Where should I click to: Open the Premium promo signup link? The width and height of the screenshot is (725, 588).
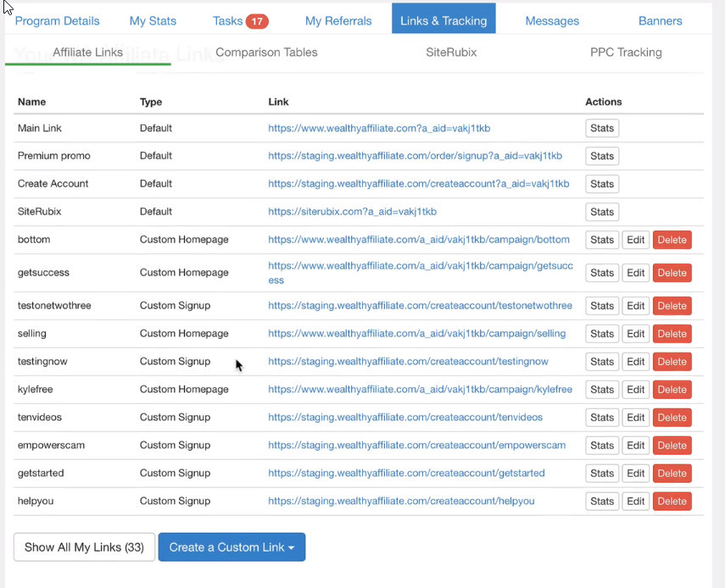pyautogui.click(x=415, y=156)
